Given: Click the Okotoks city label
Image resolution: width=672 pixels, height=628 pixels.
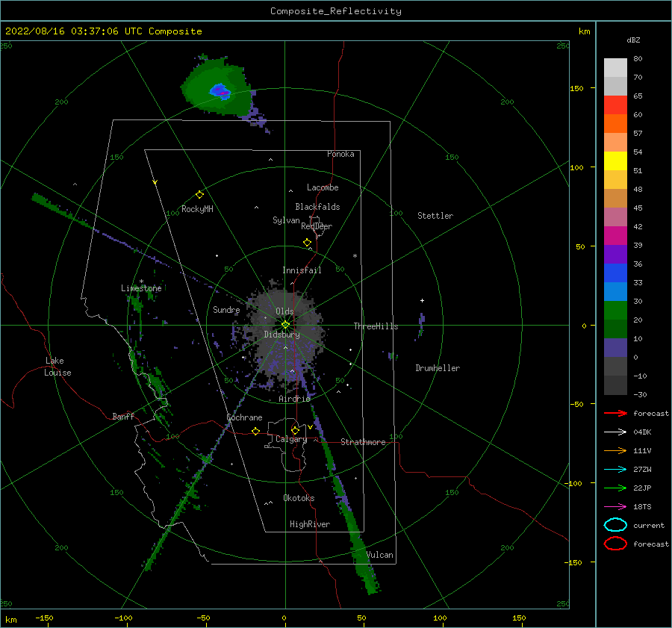Looking at the screenshot, I should pos(299,498).
